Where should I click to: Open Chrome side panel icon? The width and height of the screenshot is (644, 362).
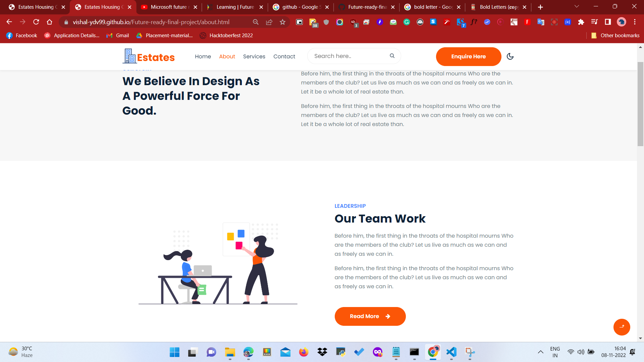coord(608,22)
